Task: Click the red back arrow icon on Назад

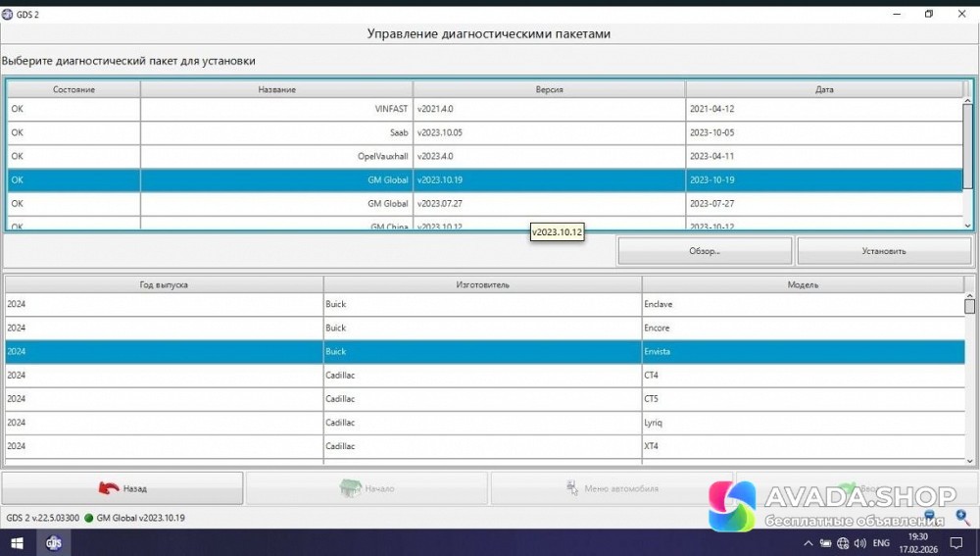Action: tap(108, 487)
